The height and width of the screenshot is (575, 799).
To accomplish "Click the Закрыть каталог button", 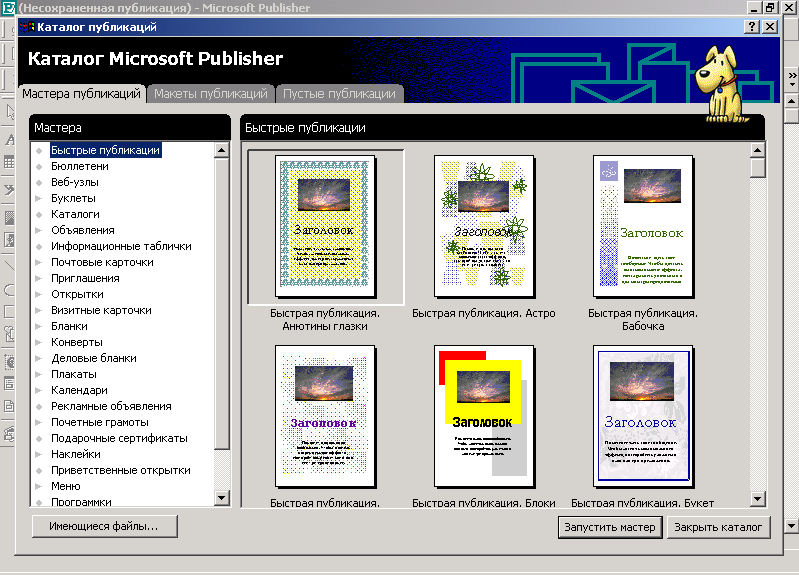I will point(718,527).
